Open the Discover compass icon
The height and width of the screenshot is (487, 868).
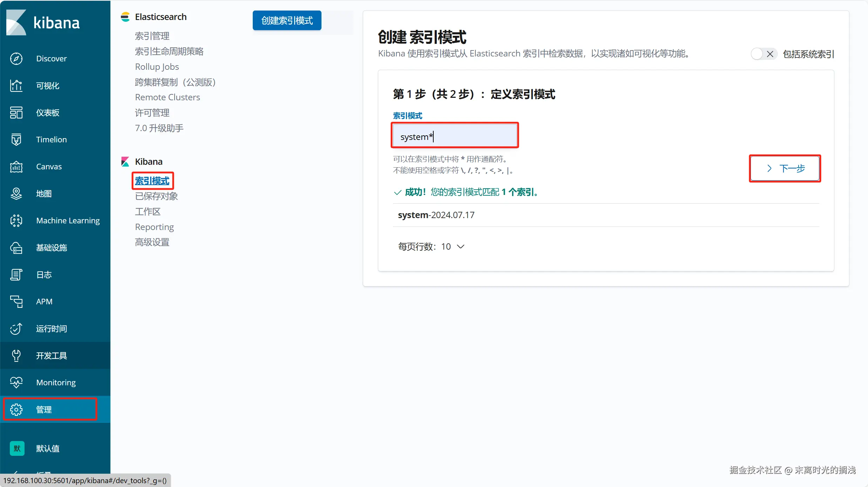[16, 59]
